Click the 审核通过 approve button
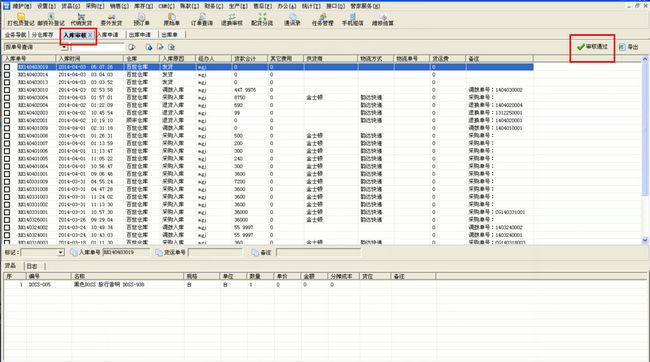 coord(592,47)
